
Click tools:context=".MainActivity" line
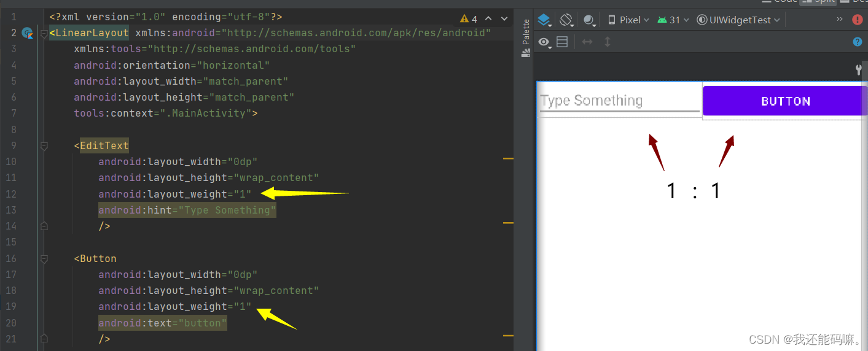pyautogui.click(x=166, y=114)
